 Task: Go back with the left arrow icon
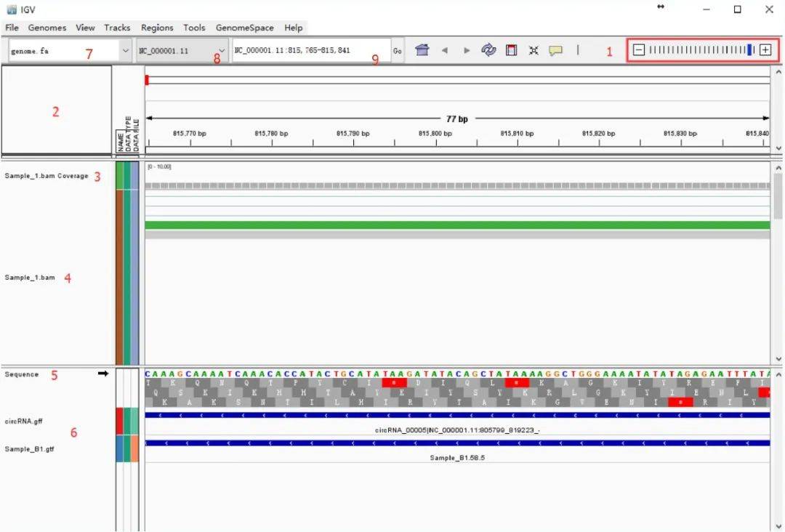click(445, 50)
